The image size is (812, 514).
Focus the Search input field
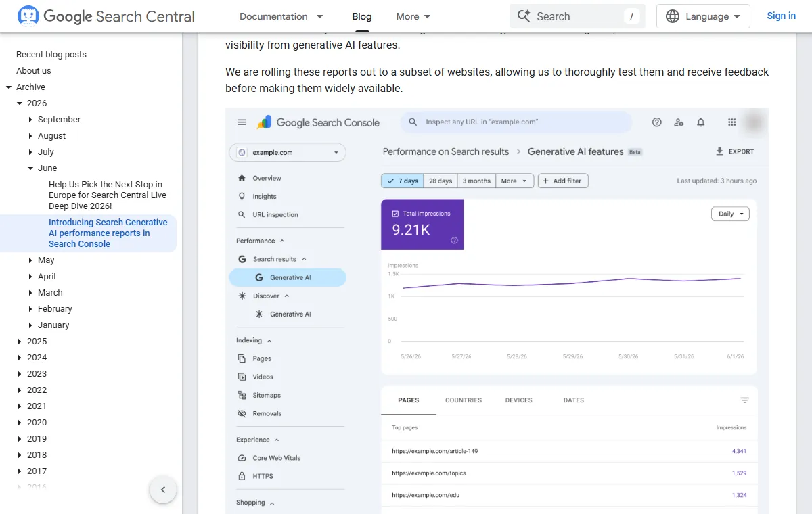(x=578, y=16)
